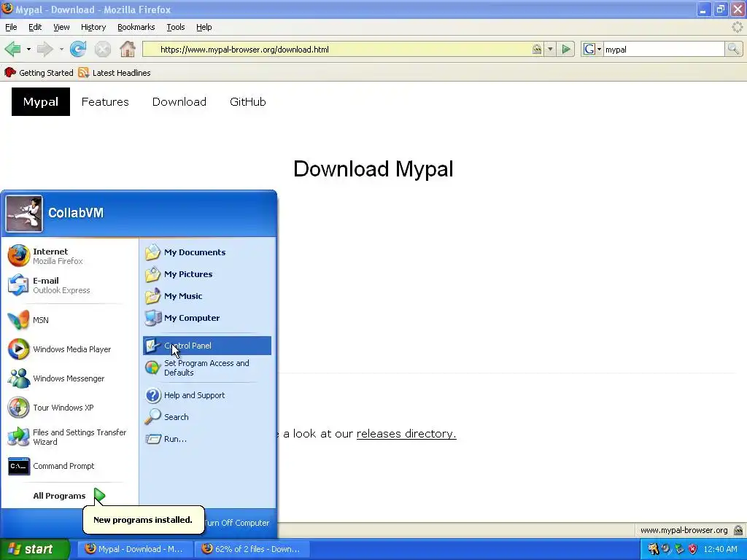Click the search magnifier button
Viewport: 747px width, 560px height.
(x=733, y=49)
